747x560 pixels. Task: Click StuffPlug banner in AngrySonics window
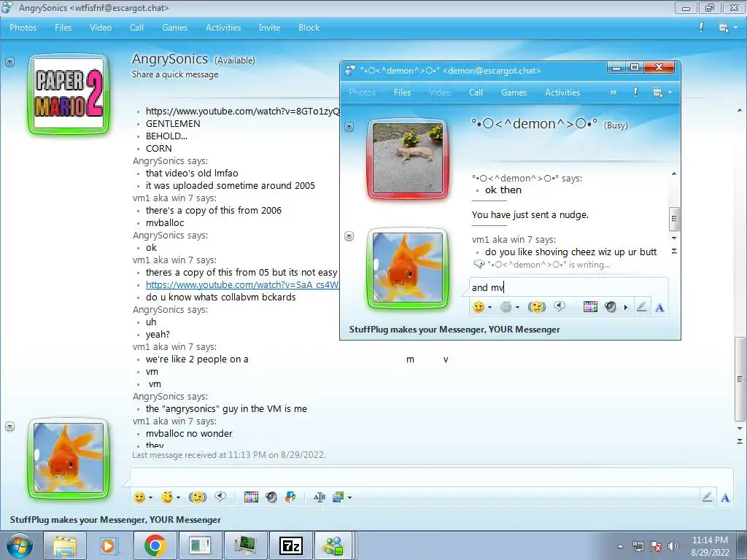tap(115, 520)
